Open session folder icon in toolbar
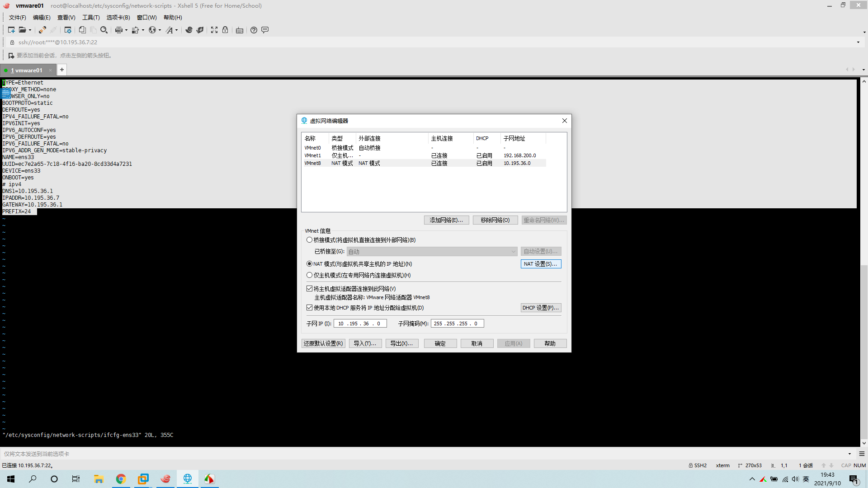The width and height of the screenshot is (868, 488). point(22,30)
